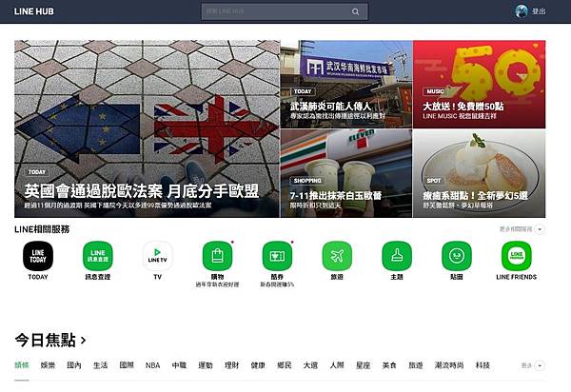Image resolution: width=571 pixels, height=392 pixels.
Task: Select the 潮流時尚 fashion tab
Action: pyautogui.click(x=449, y=365)
